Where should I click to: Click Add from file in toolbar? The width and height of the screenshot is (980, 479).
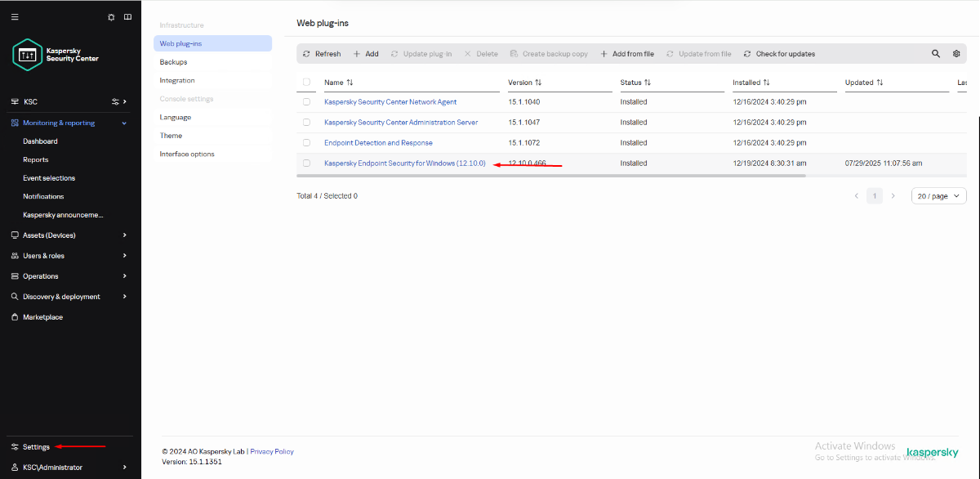(627, 54)
